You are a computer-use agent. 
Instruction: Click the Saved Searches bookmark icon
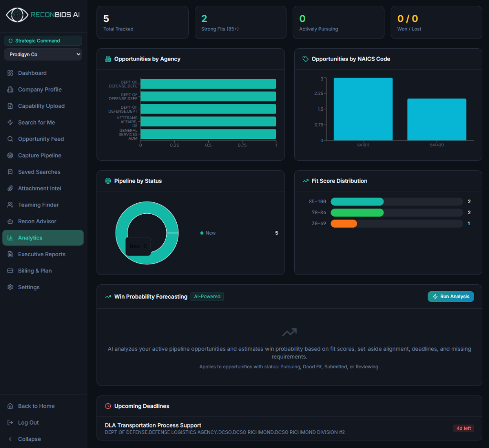point(11,172)
